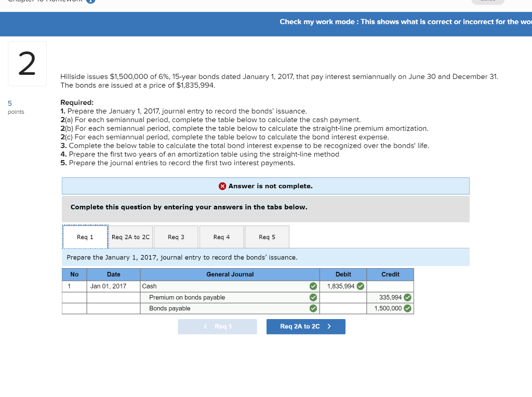Click the Check my work mode banner text
The height and width of the screenshot is (397, 532).
405,22
